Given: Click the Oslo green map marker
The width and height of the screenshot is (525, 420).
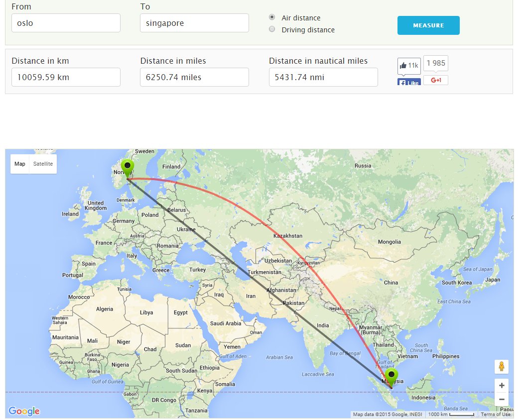Looking at the screenshot, I should click(127, 168).
